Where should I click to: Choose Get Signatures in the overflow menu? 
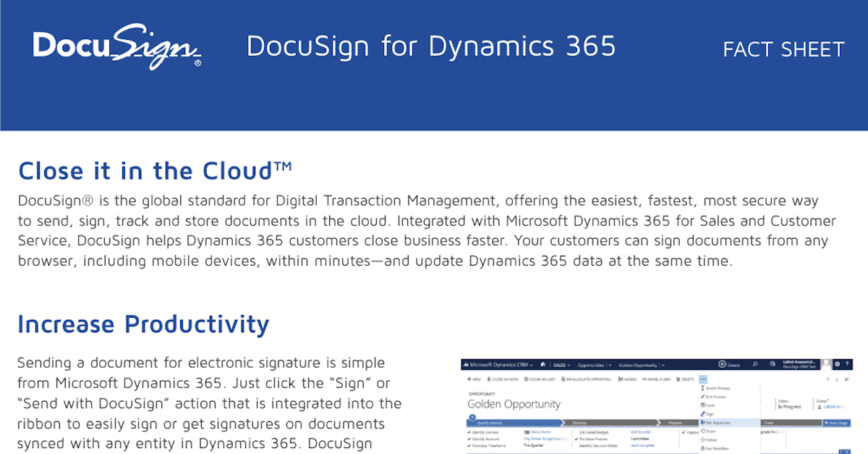[729, 422]
